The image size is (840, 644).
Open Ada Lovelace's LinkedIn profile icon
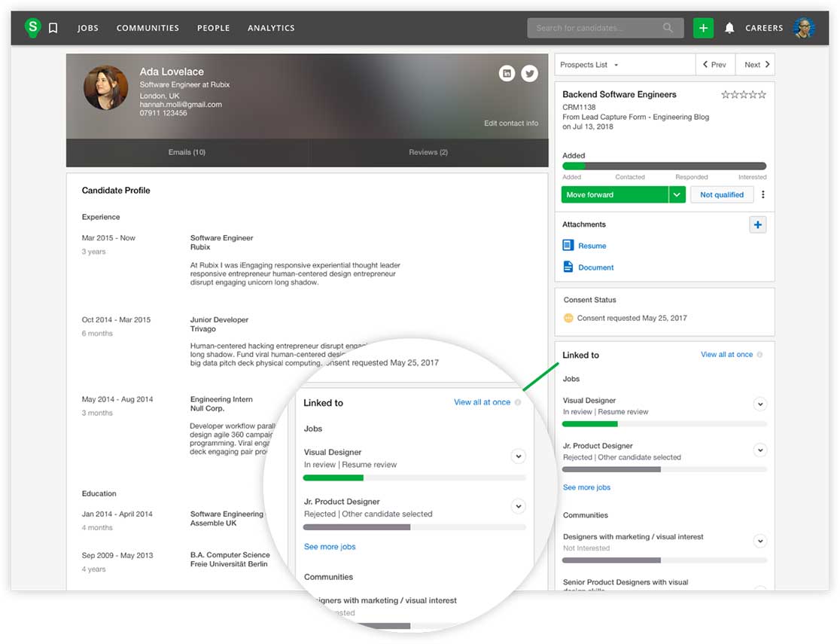click(x=507, y=73)
